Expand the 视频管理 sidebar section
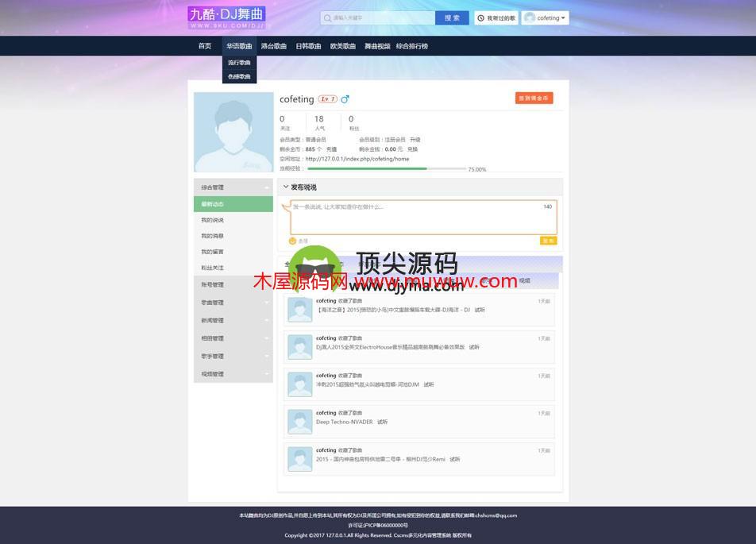This screenshot has height=544, width=756. coord(233,374)
